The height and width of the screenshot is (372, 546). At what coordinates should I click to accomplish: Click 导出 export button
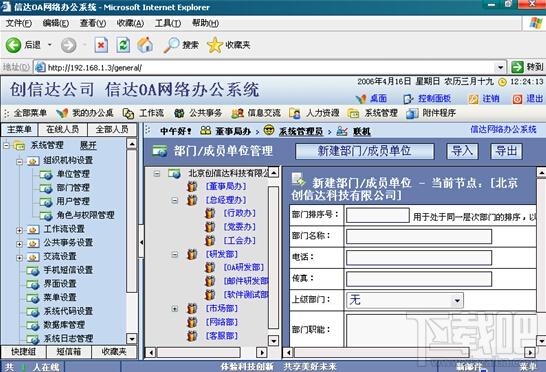click(x=506, y=152)
